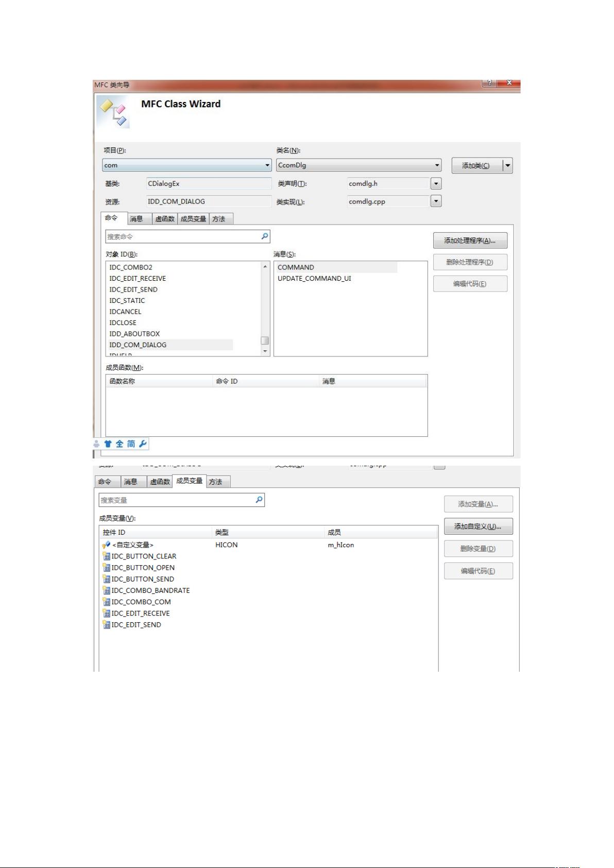Click the 添加处理程序(A)... button
Screen dimensions: 614x868
pos(470,241)
